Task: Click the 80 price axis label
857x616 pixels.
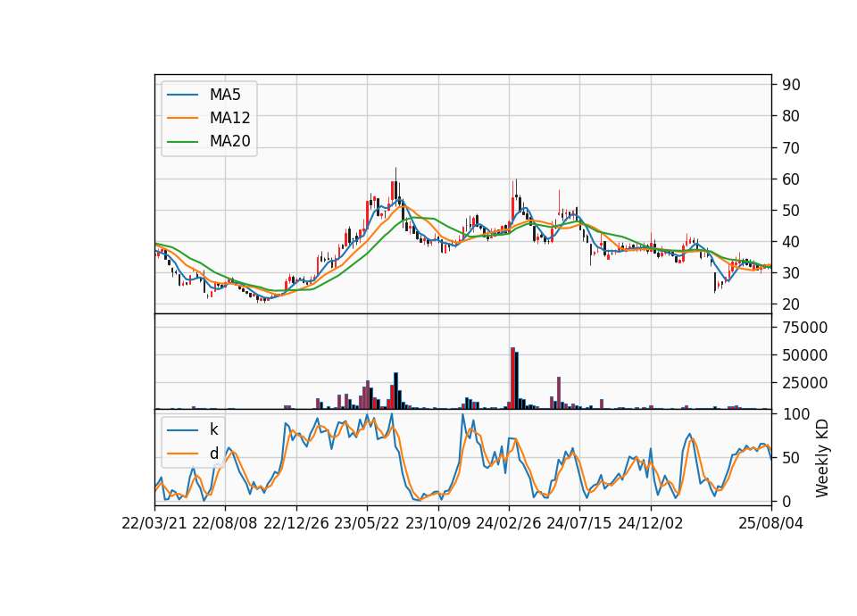Action: tap(791, 116)
